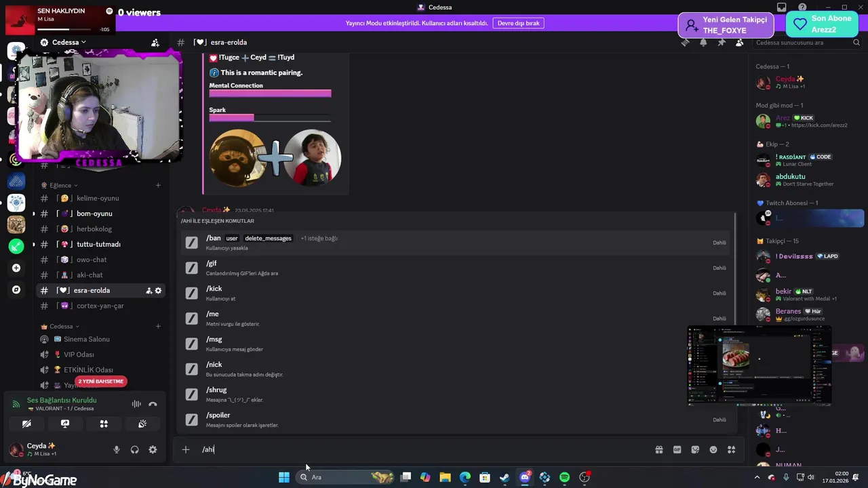Toggle the member list visibility
This screenshot has height=488, width=868.
(x=739, y=42)
